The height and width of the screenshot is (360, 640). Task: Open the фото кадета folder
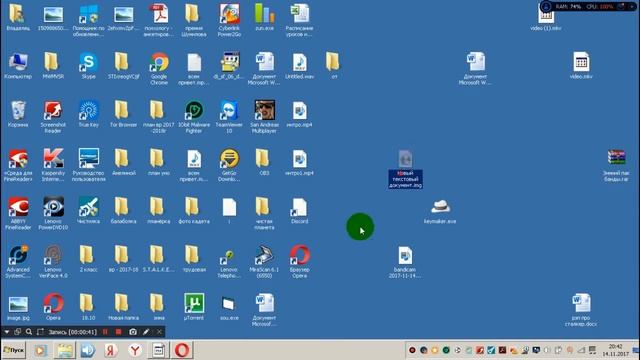(194, 210)
